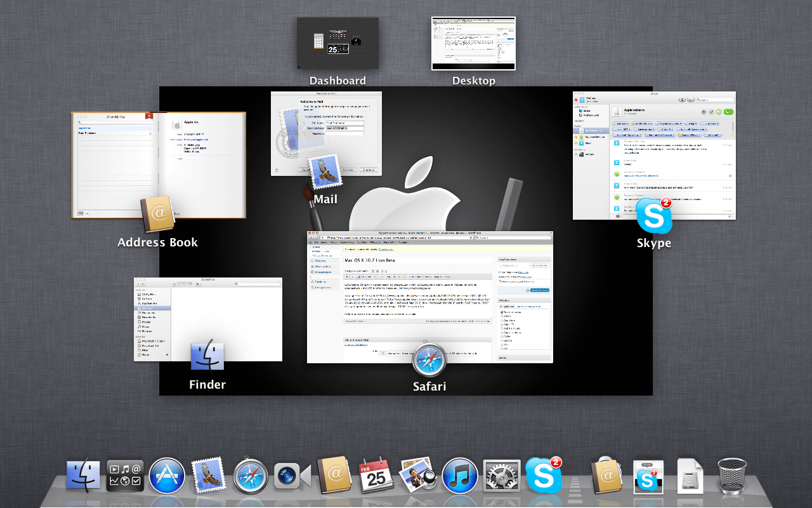
Task: Restore minimized Skype window icon in Dock
Action: tap(648, 478)
